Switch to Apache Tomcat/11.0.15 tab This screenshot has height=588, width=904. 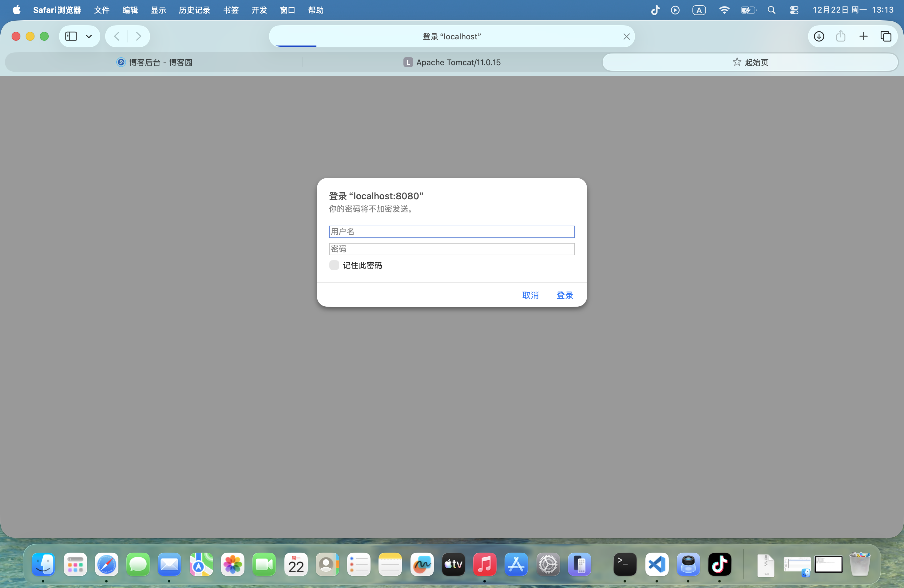[452, 62]
